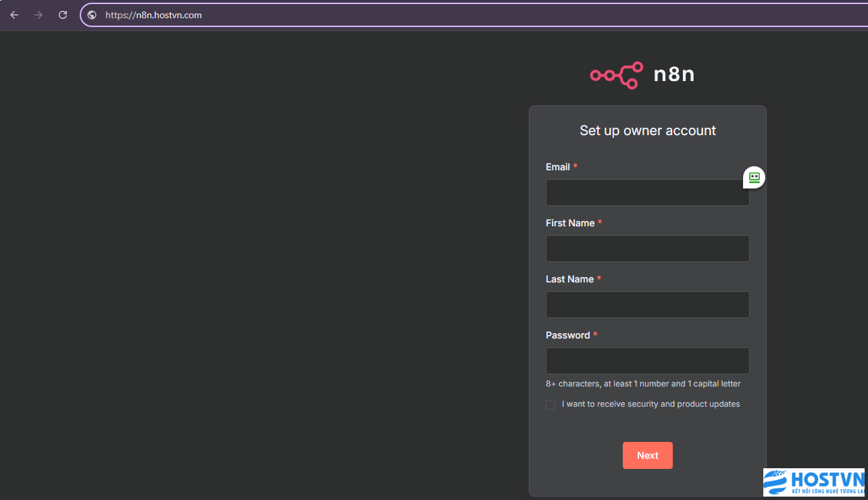Focus the Last Name input field
This screenshot has height=500, width=868.
(x=647, y=305)
